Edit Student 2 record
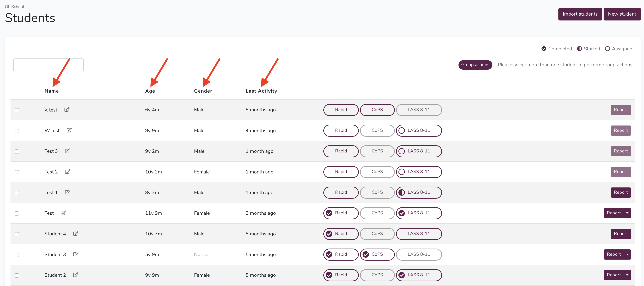 pyautogui.click(x=76, y=275)
